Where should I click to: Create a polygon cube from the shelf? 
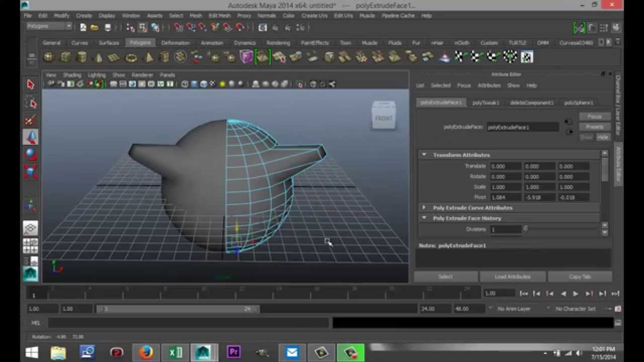click(x=65, y=57)
